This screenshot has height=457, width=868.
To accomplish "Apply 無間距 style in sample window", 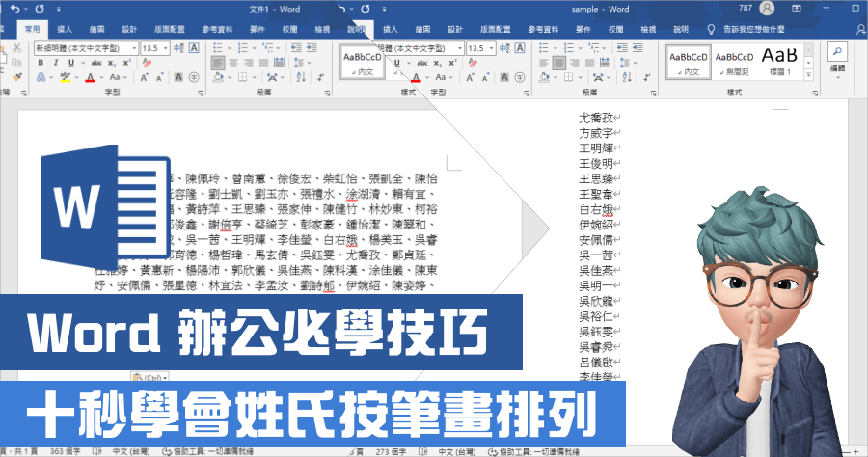I will click(x=734, y=63).
